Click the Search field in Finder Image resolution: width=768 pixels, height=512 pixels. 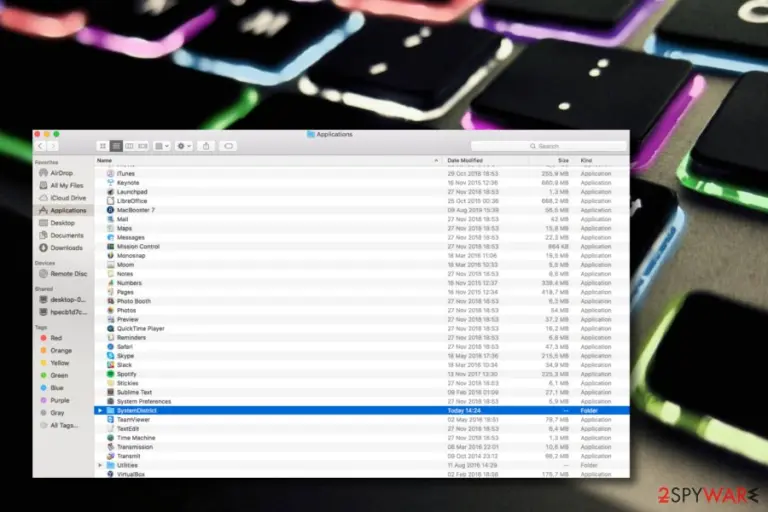[x=549, y=146]
